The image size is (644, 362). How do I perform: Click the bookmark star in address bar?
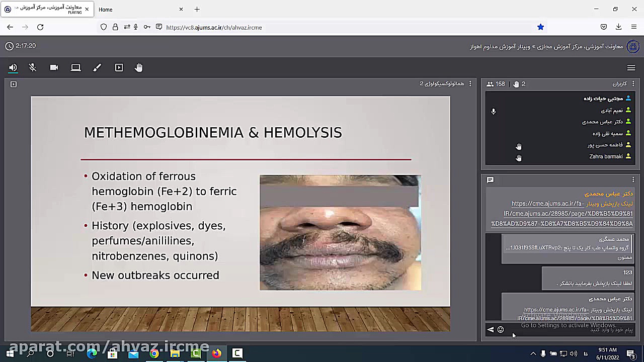pyautogui.click(x=540, y=27)
